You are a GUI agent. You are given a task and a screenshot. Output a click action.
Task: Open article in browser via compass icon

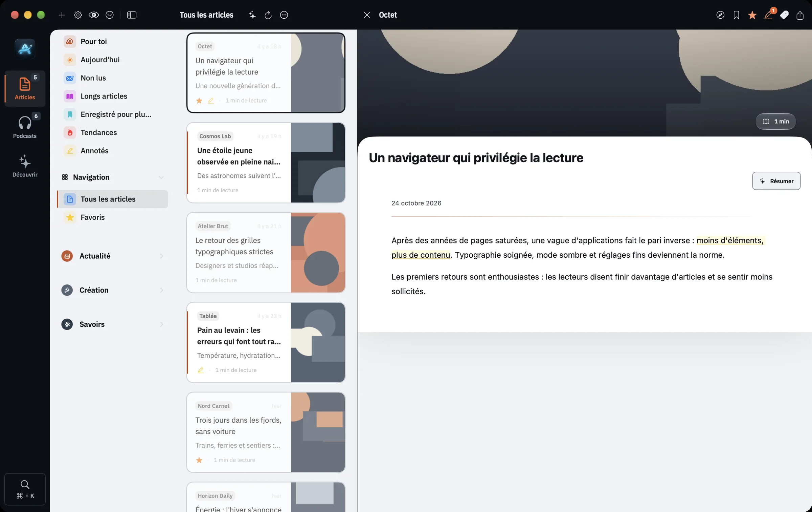pyautogui.click(x=720, y=15)
